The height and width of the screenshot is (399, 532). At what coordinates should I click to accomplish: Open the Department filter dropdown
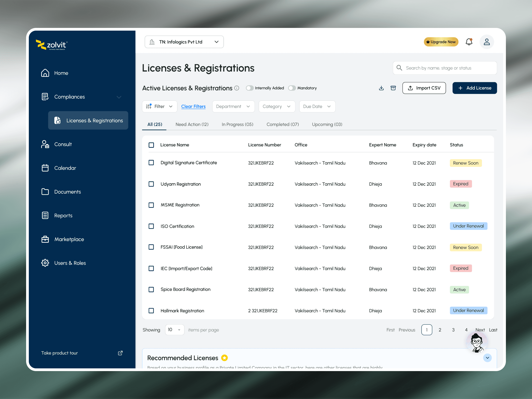[x=233, y=106]
